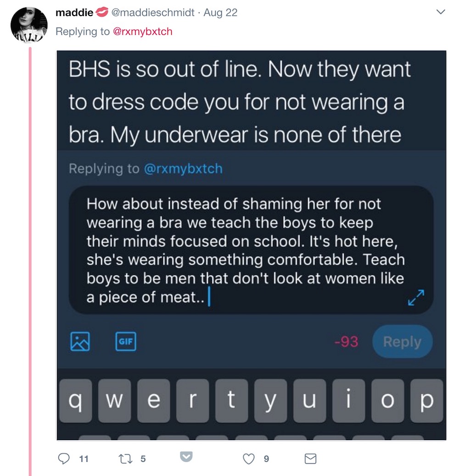
Task: Open the tweet options chevron dropdown
Action: coord(441,12)
